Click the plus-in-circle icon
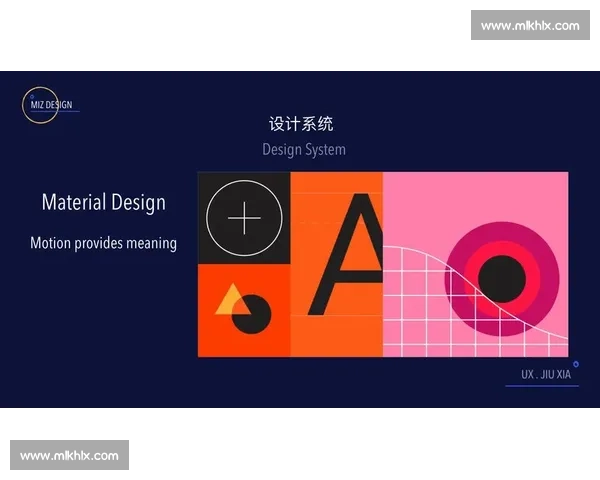The height and width of the screenshot is (480, 600). (x=244, y=218)
